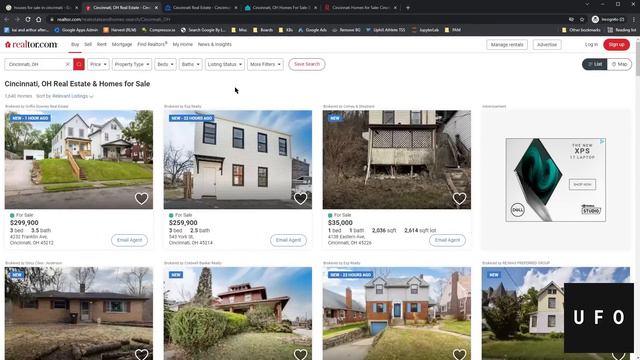Click the Manage rentals button

(507, 44)
